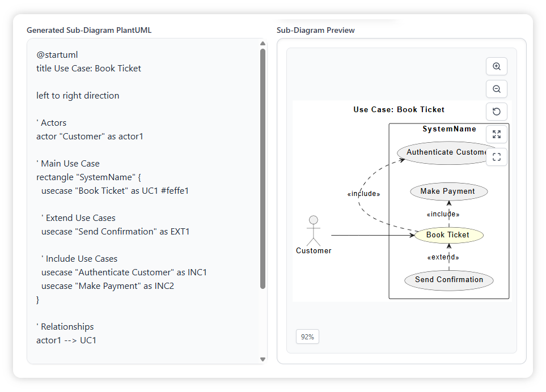The image size is (546, 392).
Task: Click the 'Use Case: Book Ticket' diagram title
Action: pyautogui.click(x=399, y=110)
